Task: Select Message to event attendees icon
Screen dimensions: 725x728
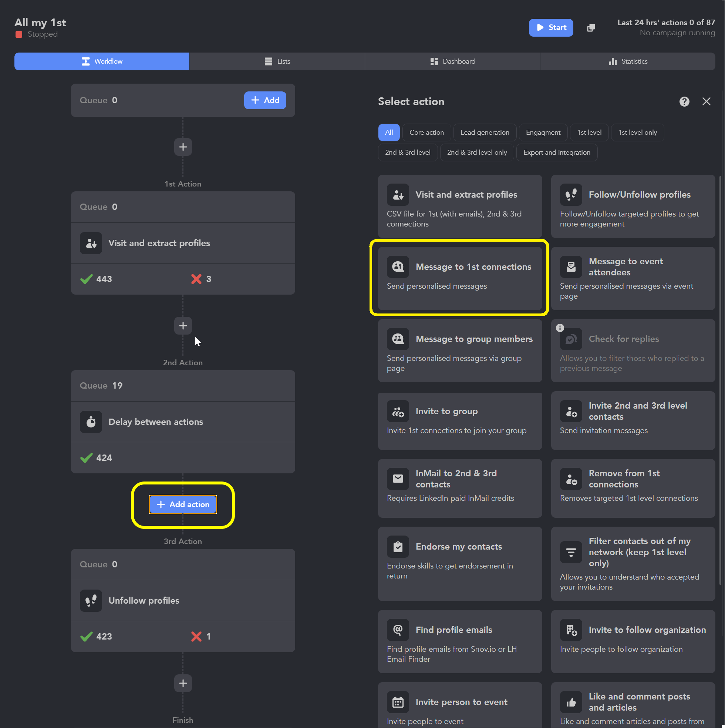Action: [x=571, y=267]
